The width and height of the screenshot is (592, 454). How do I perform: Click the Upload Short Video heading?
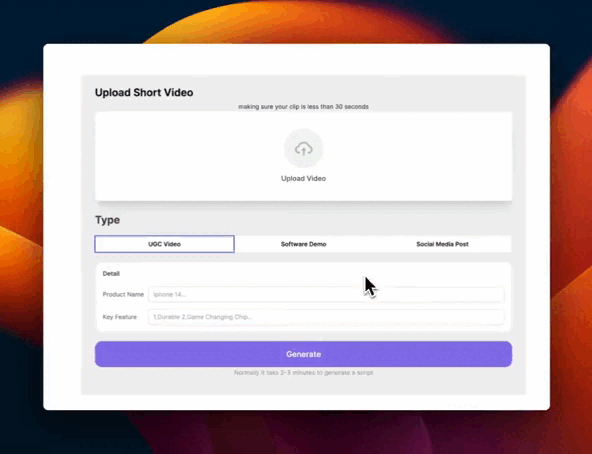point(144,93)
